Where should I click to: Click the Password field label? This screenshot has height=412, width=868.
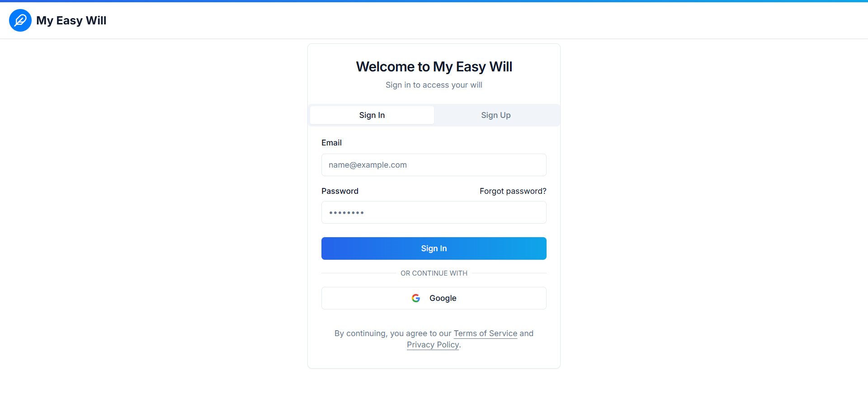point(340,191)
